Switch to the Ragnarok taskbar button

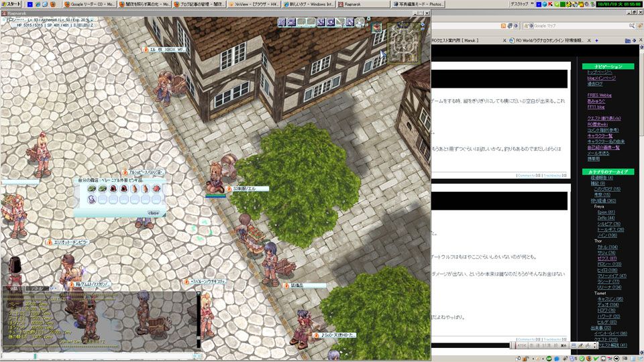pos(363,4)
